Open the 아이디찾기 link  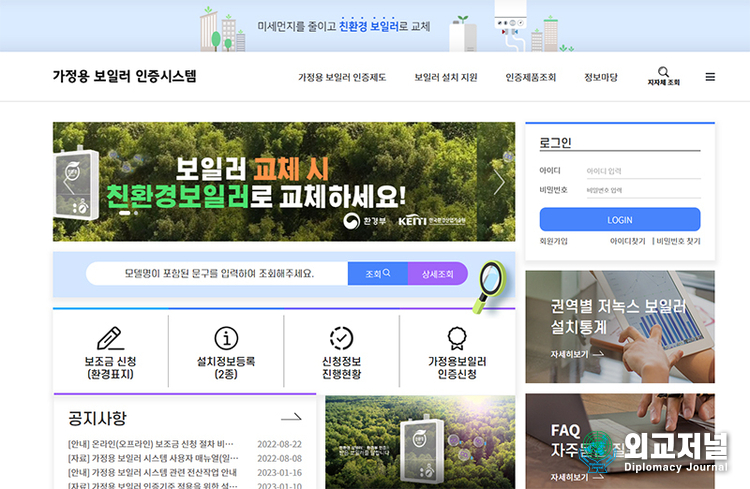(x=627, y=241)
